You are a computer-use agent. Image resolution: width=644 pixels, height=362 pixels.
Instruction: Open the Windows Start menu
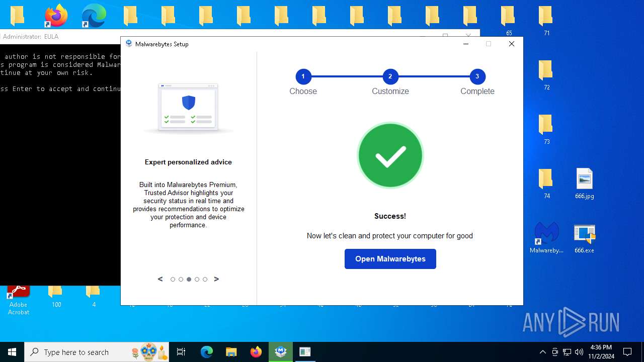tap(12, 352)
